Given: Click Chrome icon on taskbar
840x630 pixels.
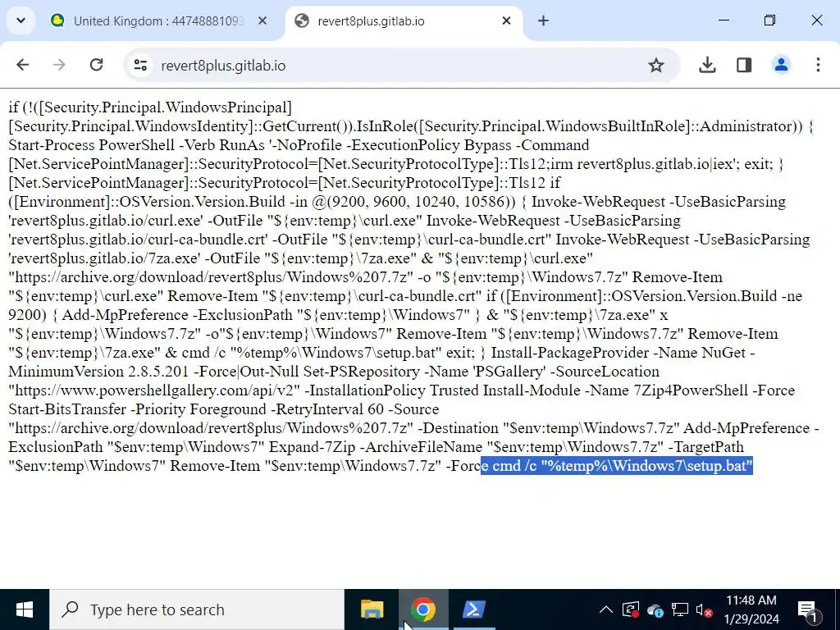Looking at the screenshot, I should click(x=423, y=609).
